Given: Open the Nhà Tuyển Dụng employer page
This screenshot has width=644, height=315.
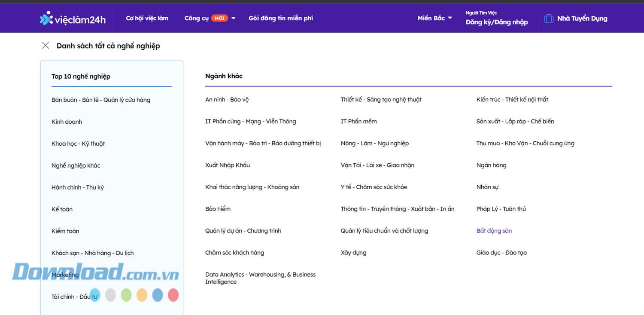Looking at the screenshot, I should tap(582, 18).
